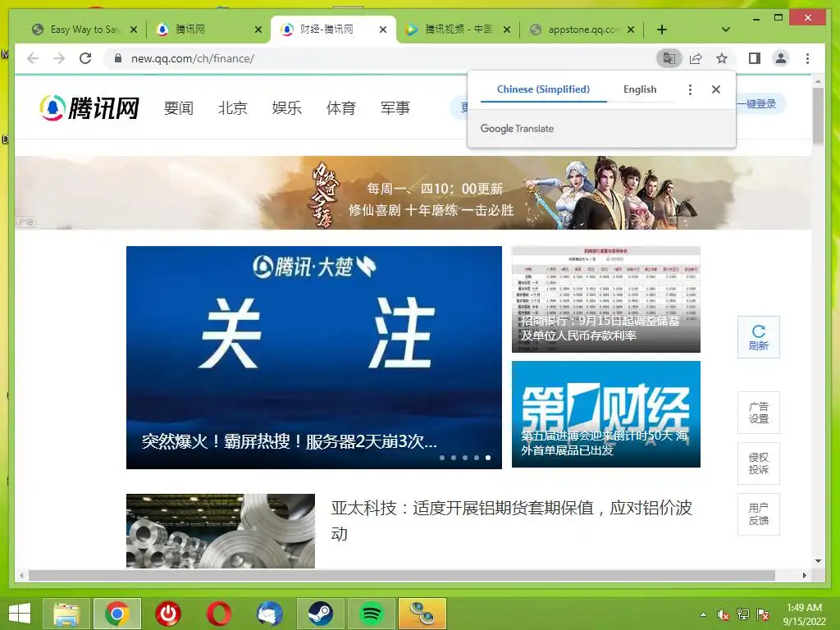840x630 pixels.
Task: Open the 北京 section
Action: point(232,108)
